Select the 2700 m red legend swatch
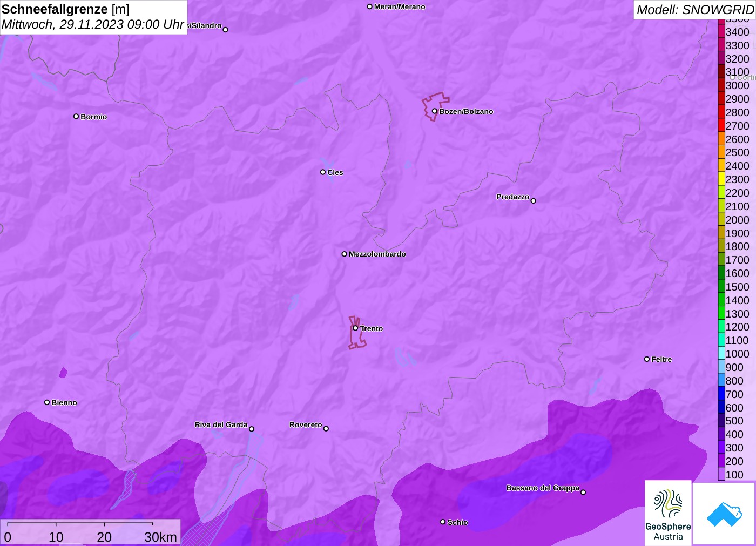This screenshot has width=756, height=546. point(721,126)
